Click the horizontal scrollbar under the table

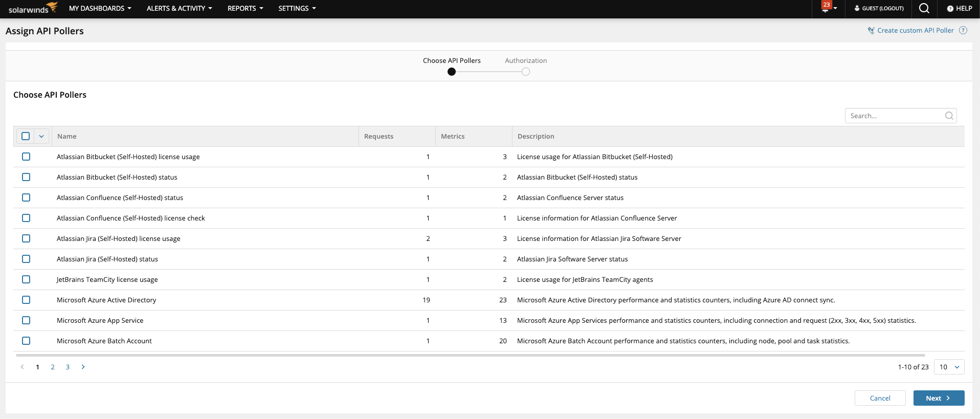click(x=470, y=355)
